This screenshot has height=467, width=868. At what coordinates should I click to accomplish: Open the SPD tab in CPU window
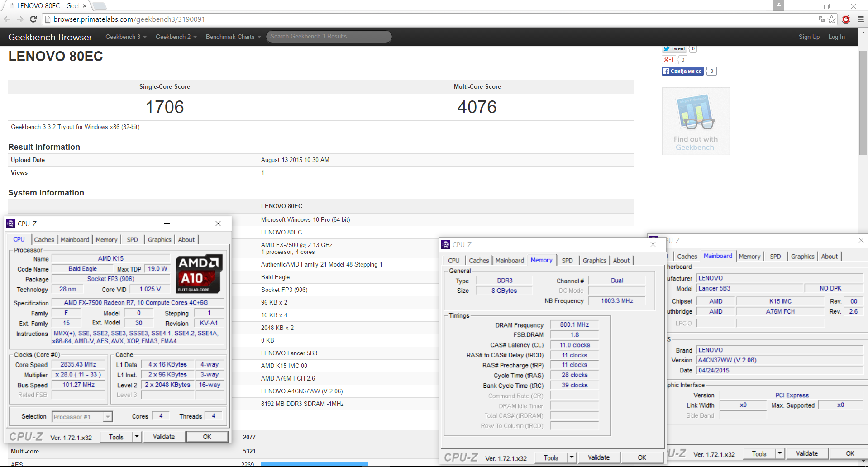[x=132, y=240]
